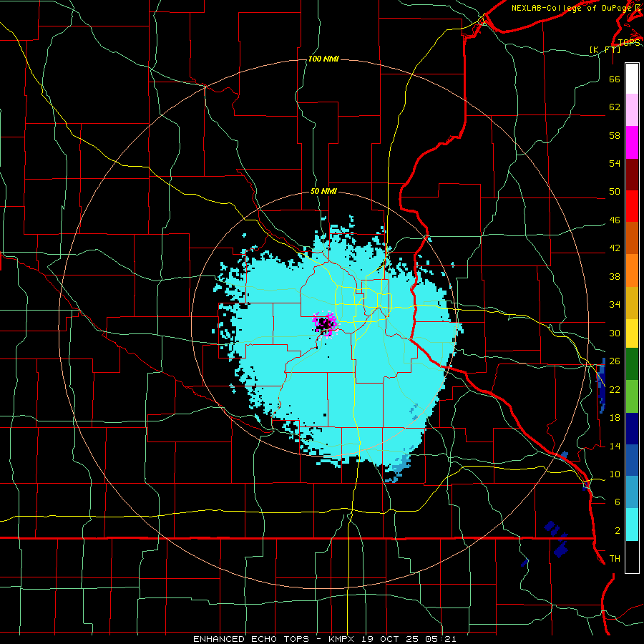Click the legend value "66"
This screenshot has height=644, width=644.
click(x=615, y=79)
